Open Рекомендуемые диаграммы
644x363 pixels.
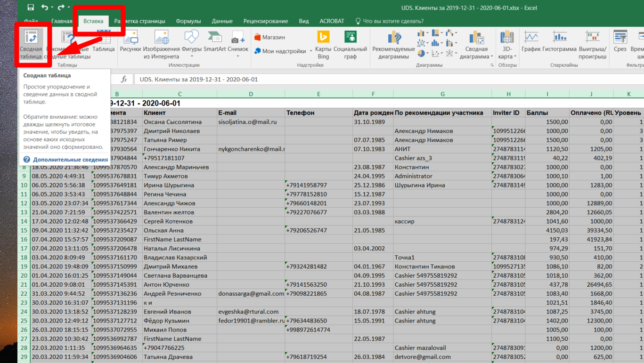pos(393,45)
